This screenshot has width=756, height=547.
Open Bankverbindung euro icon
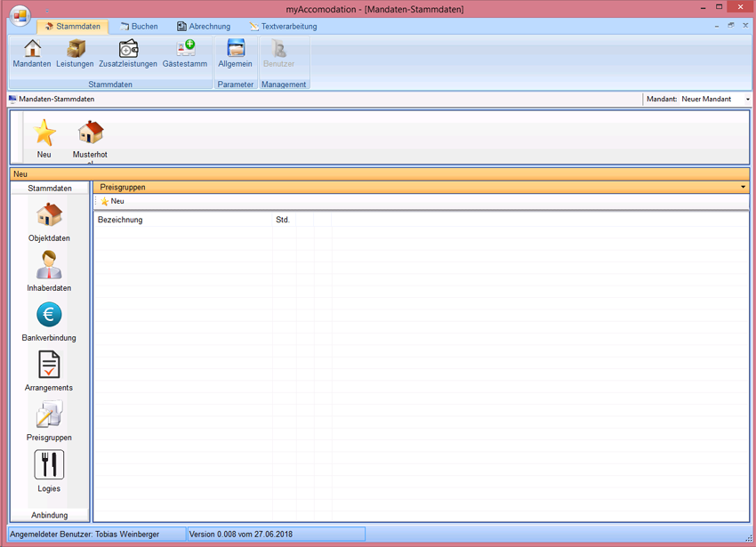pos(49,321)
